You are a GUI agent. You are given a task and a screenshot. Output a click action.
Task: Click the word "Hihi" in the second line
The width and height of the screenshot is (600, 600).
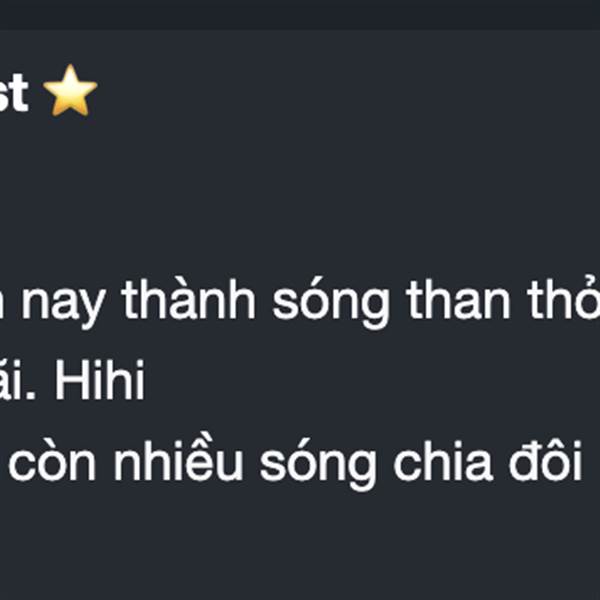click(x=99, y=380)
